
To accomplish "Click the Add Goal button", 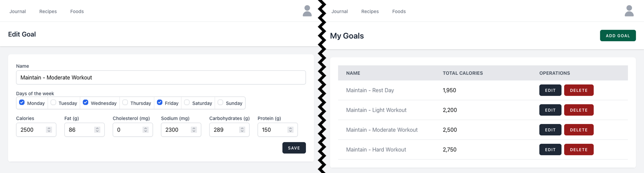I will click(x=617, y=36).
